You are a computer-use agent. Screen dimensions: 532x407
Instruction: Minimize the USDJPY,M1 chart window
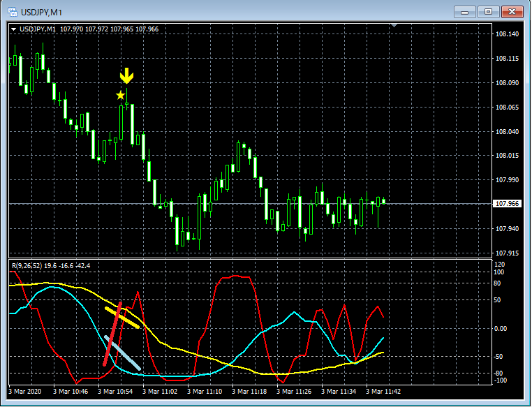click(465, 12)
